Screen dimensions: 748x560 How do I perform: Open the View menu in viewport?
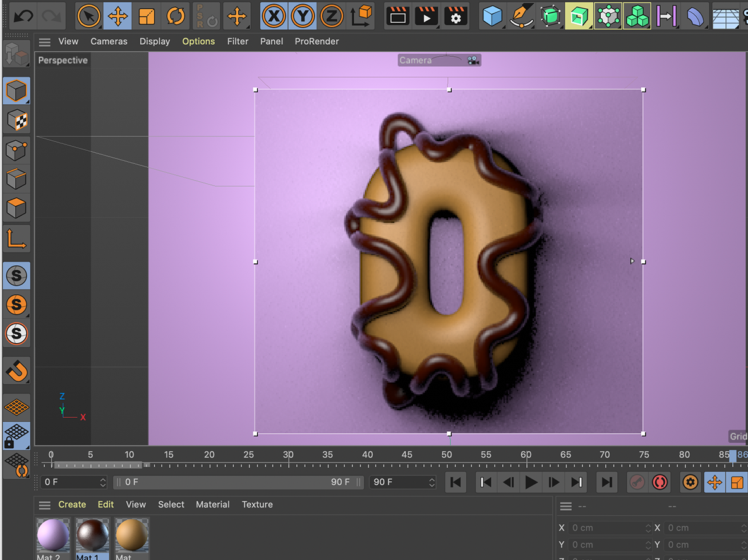pyautogui.click(x=68, y=42)
